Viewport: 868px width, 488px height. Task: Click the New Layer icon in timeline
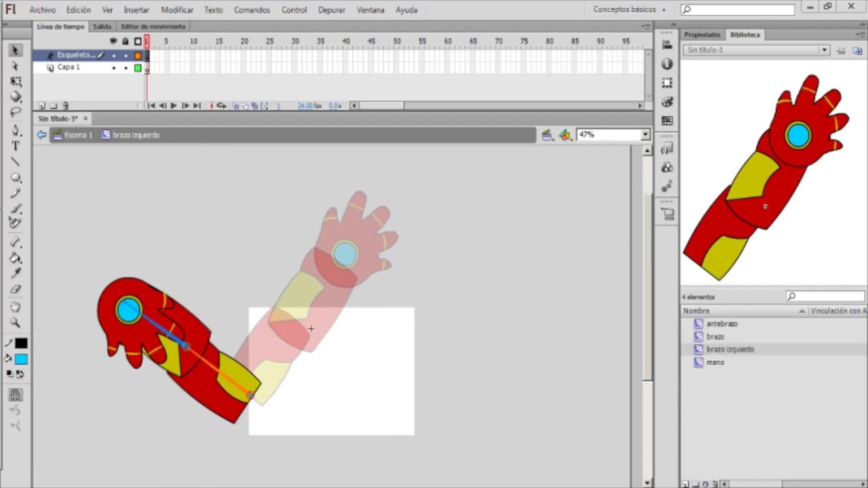tap(42, 106)
